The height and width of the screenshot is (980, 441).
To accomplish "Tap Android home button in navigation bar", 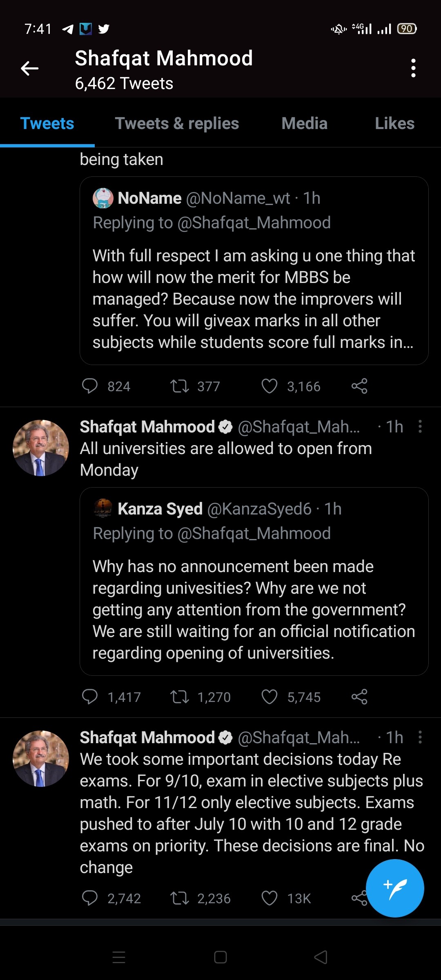I will coord(220,957).
